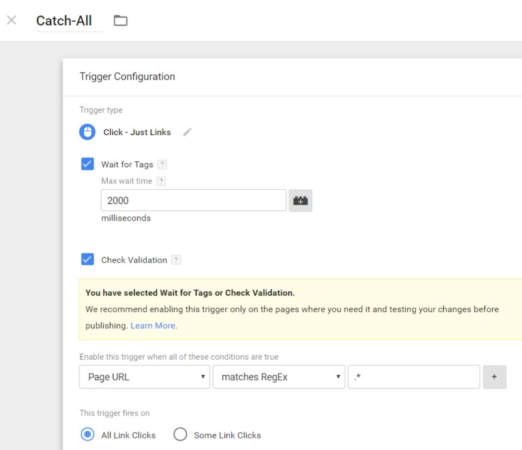Close the Catch-All trigger editor

coord(12,20)
